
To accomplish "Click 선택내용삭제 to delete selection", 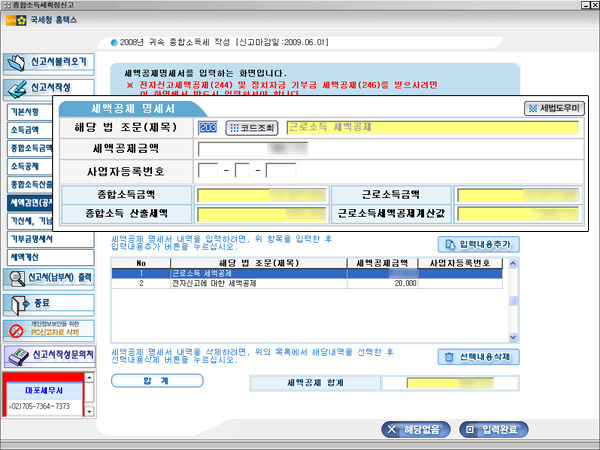I will click(x=478, y=357).
